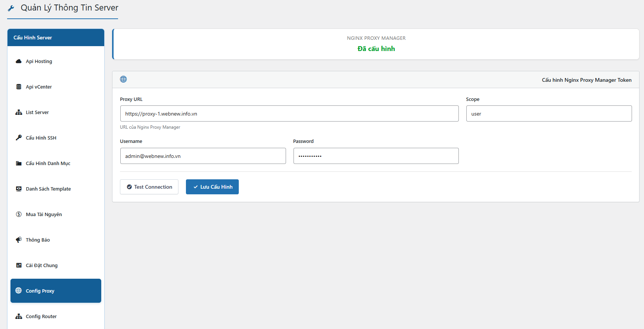Click the megaphone icon for Thông Báo
The height and width of the screenshot is (329, 644).
[x=19, y=240]
